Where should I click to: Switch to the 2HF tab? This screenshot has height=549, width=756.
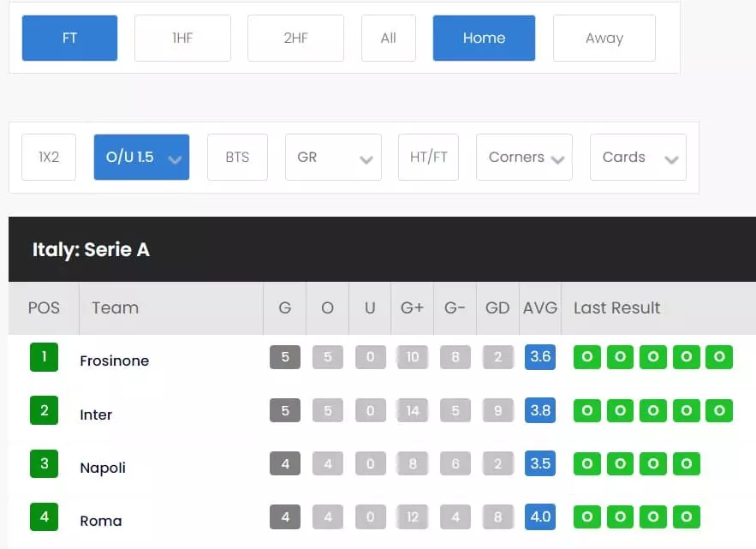[x=295, y=38]
